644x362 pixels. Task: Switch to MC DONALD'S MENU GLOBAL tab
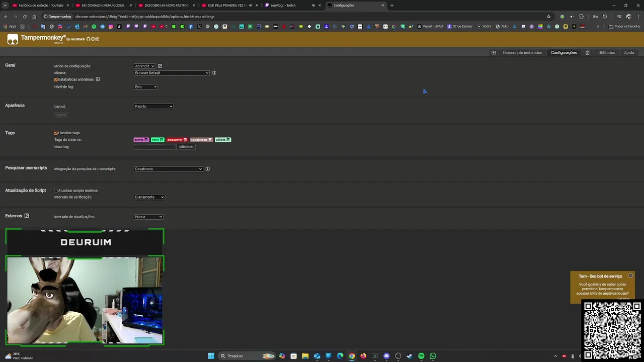103,6
